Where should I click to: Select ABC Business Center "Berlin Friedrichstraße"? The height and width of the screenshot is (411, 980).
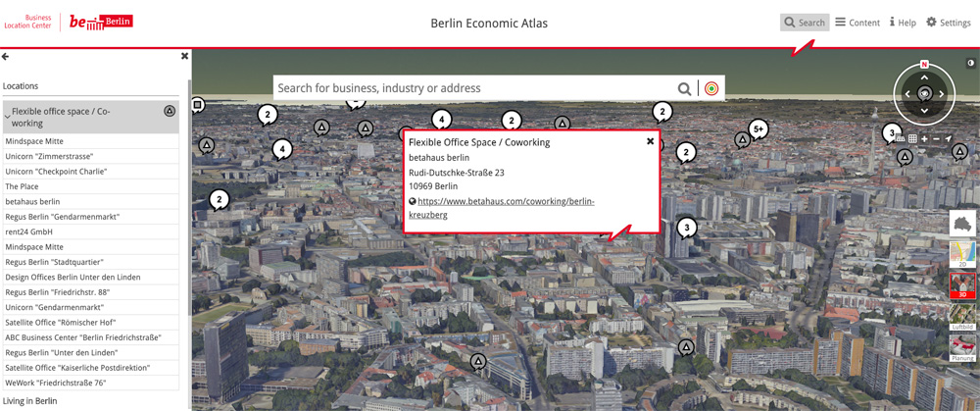coord(90,337)
